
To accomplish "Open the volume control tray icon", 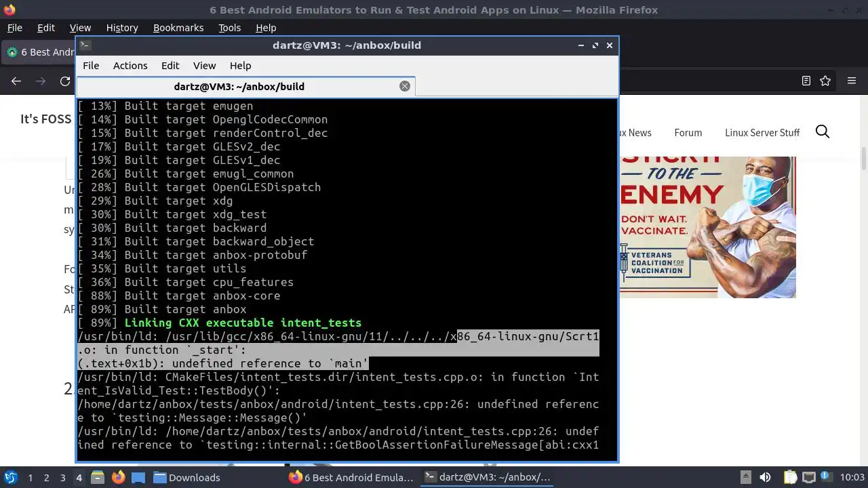I will (x=765, y=477).
